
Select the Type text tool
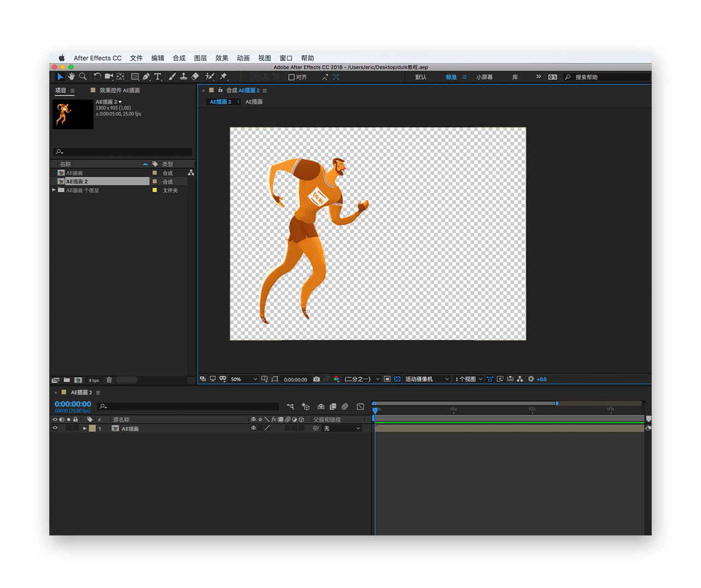(158, 77)
